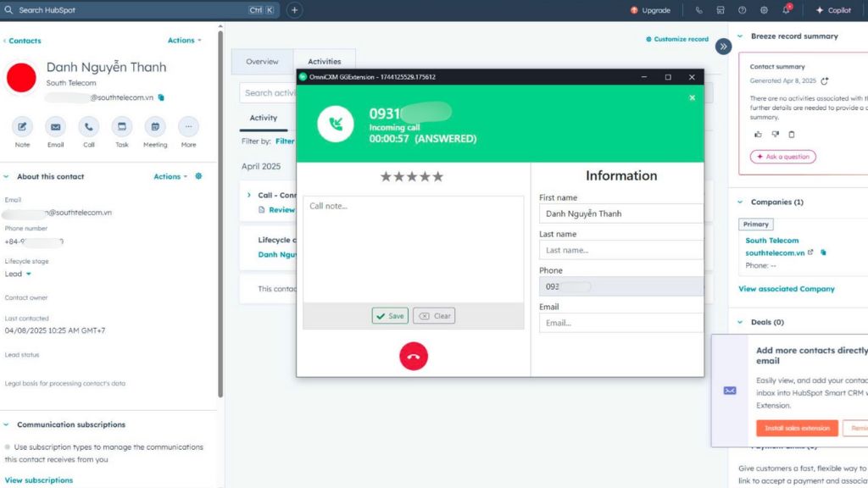The width and height of the screenshot is (868, 488).
Task: Close the green incoming call banner
Action: pos(692,97)
